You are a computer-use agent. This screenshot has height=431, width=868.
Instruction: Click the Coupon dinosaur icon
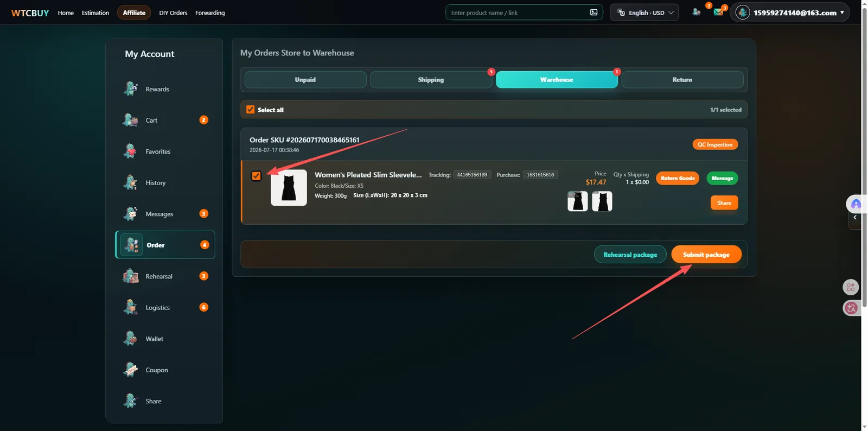coord(130,370)
